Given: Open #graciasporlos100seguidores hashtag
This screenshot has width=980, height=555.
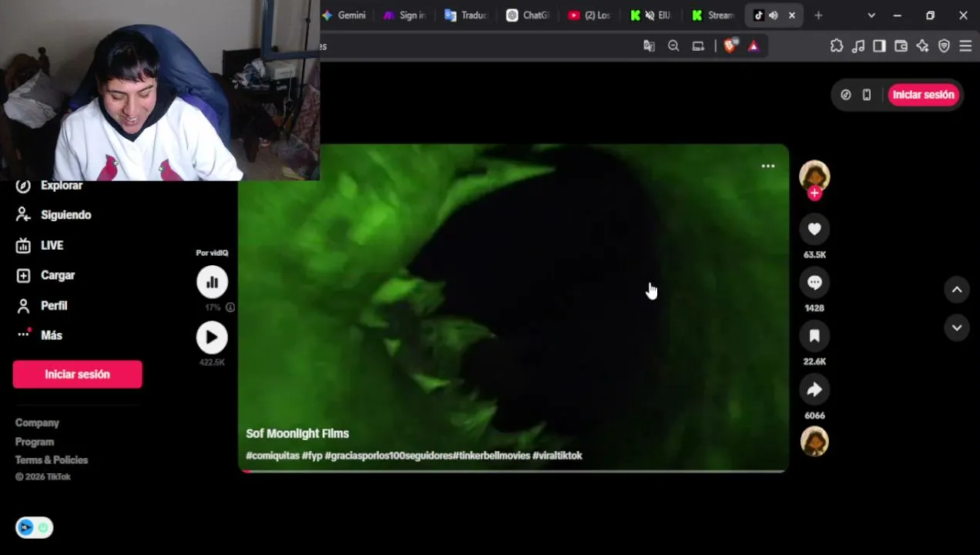Looking at the screenshot, I should 389,456.
